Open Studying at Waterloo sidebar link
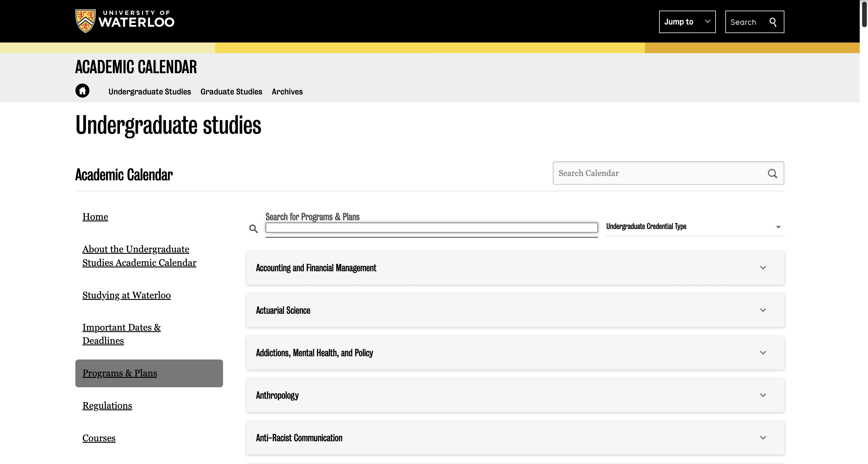The image size is (868, 464). pyautogui.click(x=126, y=295)
